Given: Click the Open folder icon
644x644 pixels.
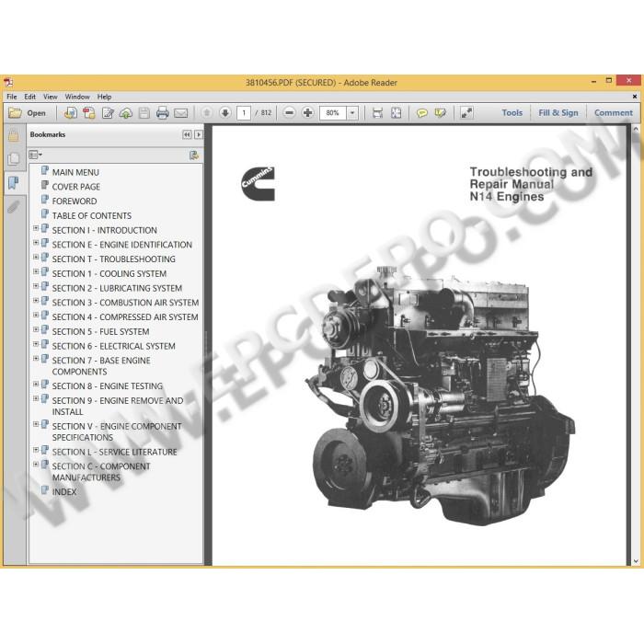Looking at the screenshot, I should 16,112.
